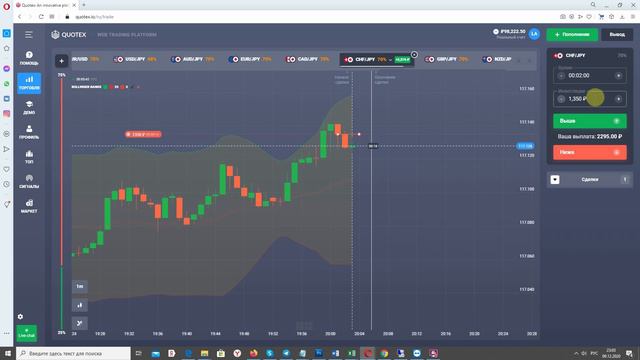Decrease investment amount with minus
640x360 pixels.
click(561, 99)
